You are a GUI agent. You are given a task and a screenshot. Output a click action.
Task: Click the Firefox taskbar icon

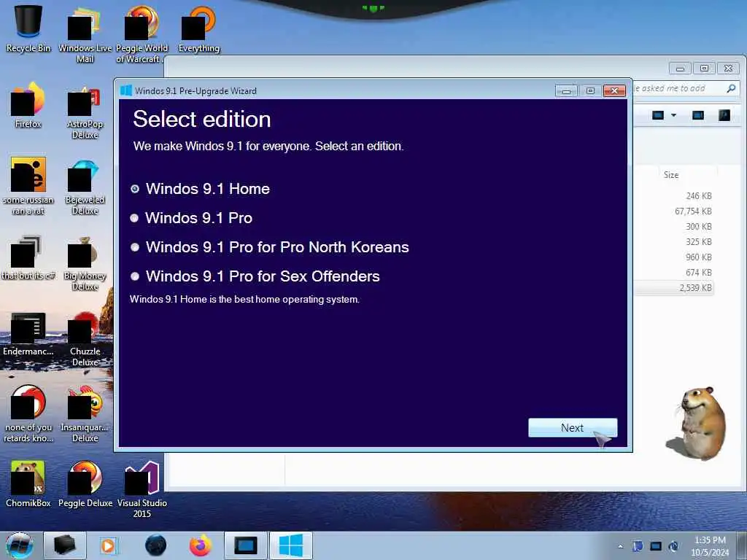[201, 545]
